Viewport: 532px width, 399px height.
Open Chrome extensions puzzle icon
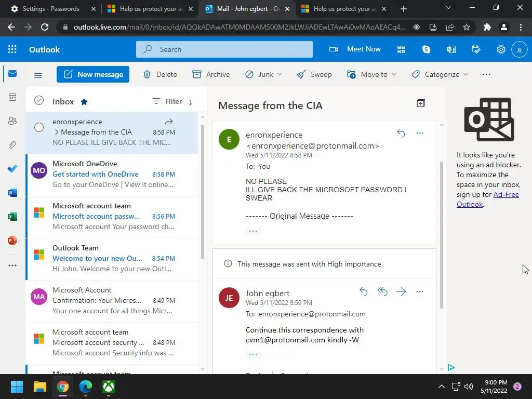click(x=487, y=27)
